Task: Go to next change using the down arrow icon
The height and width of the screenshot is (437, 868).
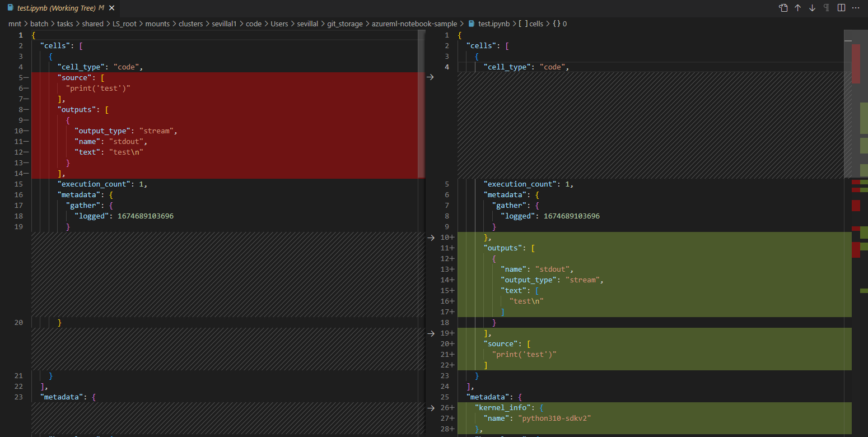Action: click(812, 8)
